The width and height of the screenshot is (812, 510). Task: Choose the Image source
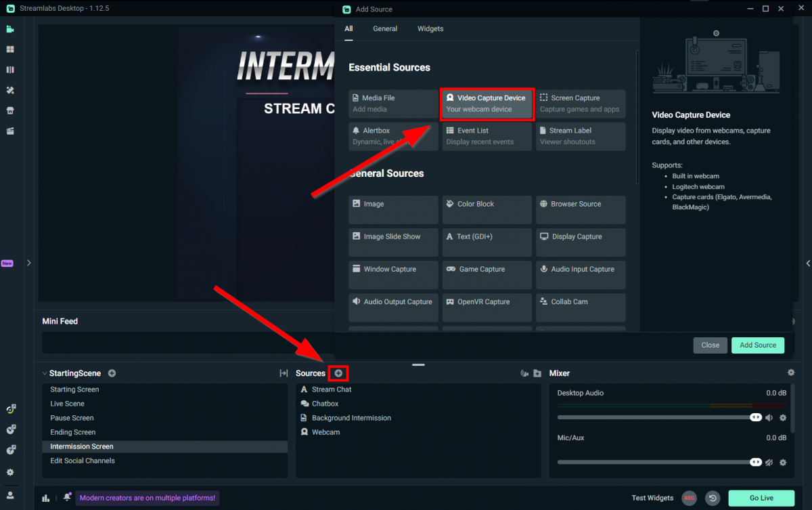394,210
